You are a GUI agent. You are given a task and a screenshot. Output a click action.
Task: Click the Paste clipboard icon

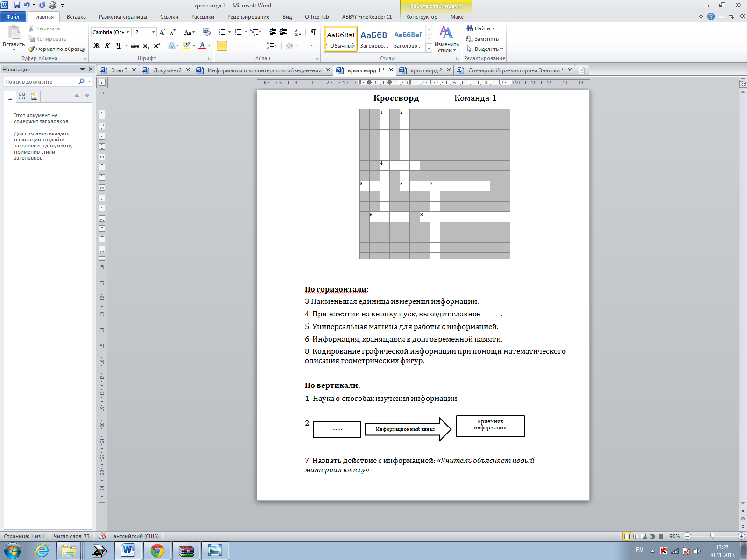(x=14, y=32)
